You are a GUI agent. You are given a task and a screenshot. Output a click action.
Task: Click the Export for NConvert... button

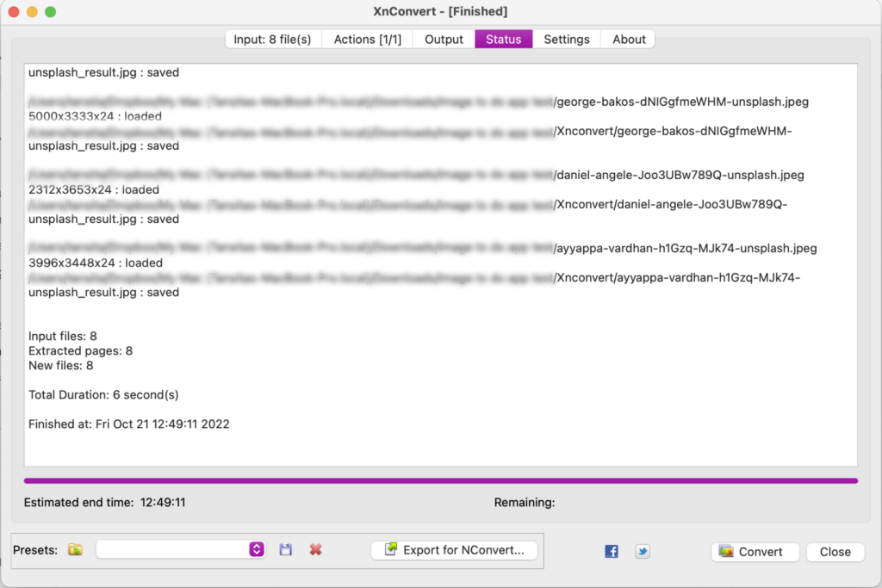pos(455,550)
